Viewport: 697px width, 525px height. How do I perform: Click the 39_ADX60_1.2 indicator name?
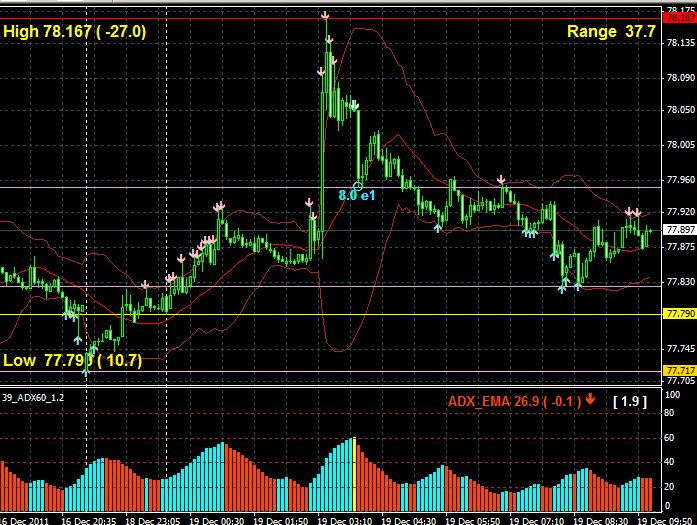click(x=34, y=397)
